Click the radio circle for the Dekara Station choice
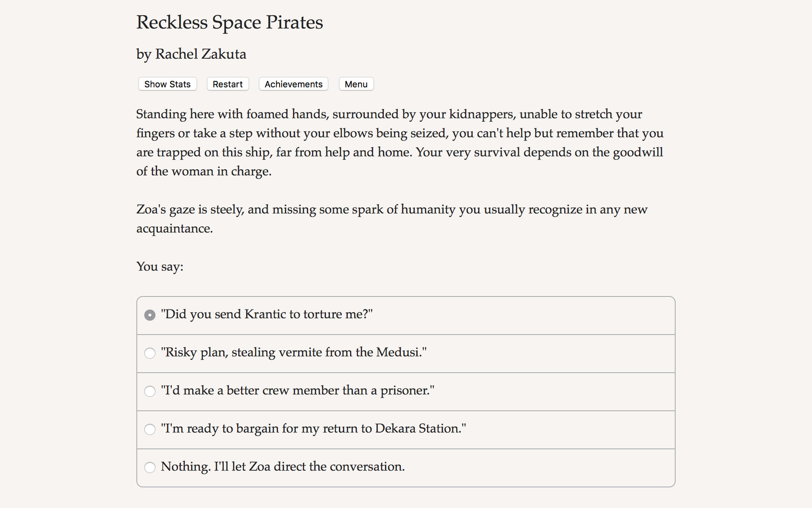The width and height of the screenshot is (812, 508). click(149, 429)
